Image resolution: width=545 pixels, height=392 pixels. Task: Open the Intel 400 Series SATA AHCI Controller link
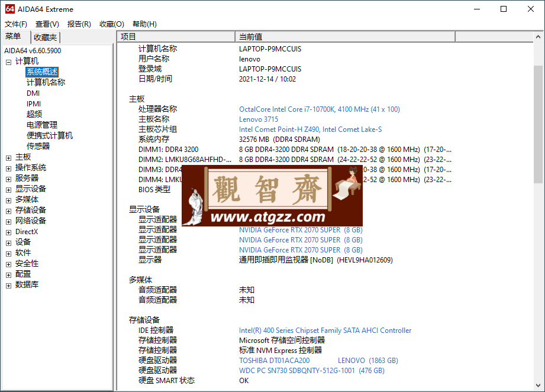point(325,331)
